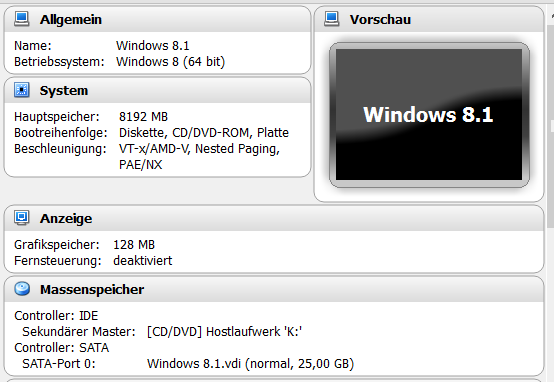Click the Vorschau header title
The image size is (554, 382).
[380, 19]
